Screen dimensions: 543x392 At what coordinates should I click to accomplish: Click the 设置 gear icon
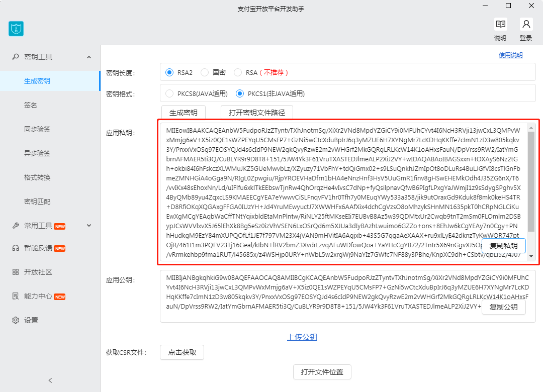16,320
